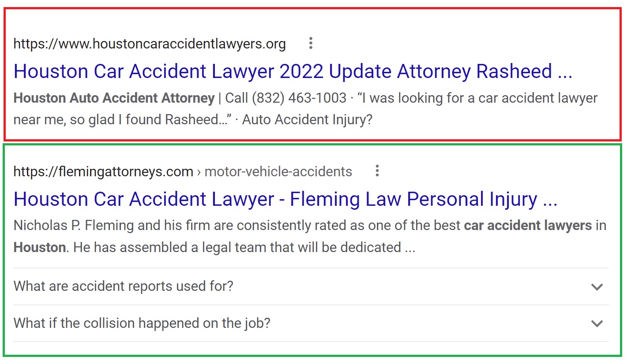Click the houstoncaraccidentlawyers.org URL
This screenshot has height=364, width=631.
click(150, 44)
